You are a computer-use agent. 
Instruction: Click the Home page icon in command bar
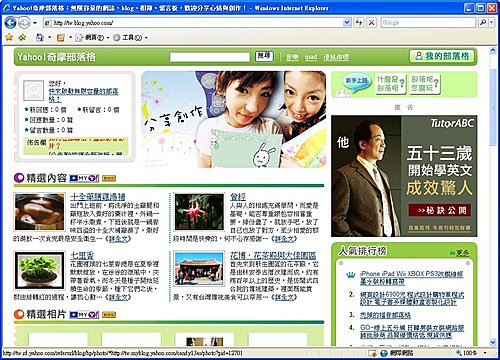(40, 37)
